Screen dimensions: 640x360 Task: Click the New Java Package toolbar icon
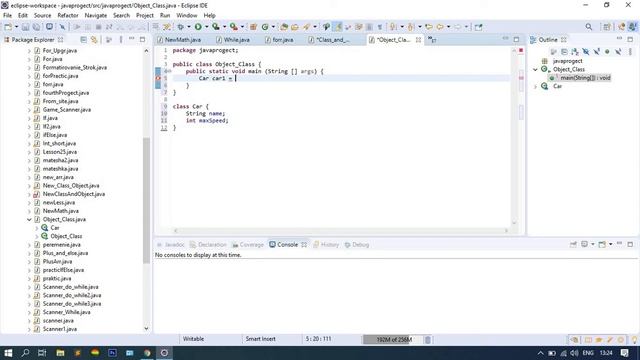click(253, 27)
